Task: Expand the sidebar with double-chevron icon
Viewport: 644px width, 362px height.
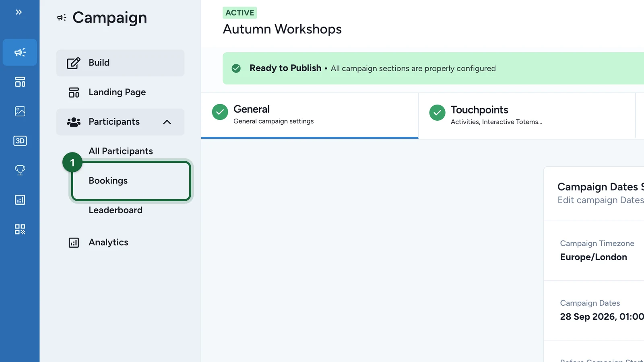Action: pyautogui.click(x=19, y=12)
